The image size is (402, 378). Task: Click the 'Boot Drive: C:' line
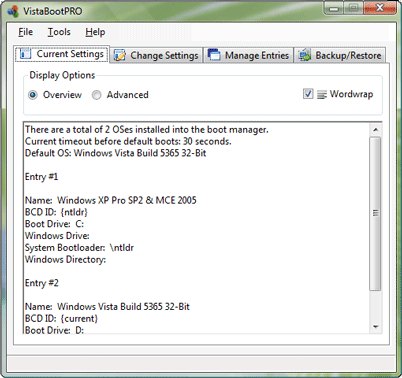(x=54, y=224)
